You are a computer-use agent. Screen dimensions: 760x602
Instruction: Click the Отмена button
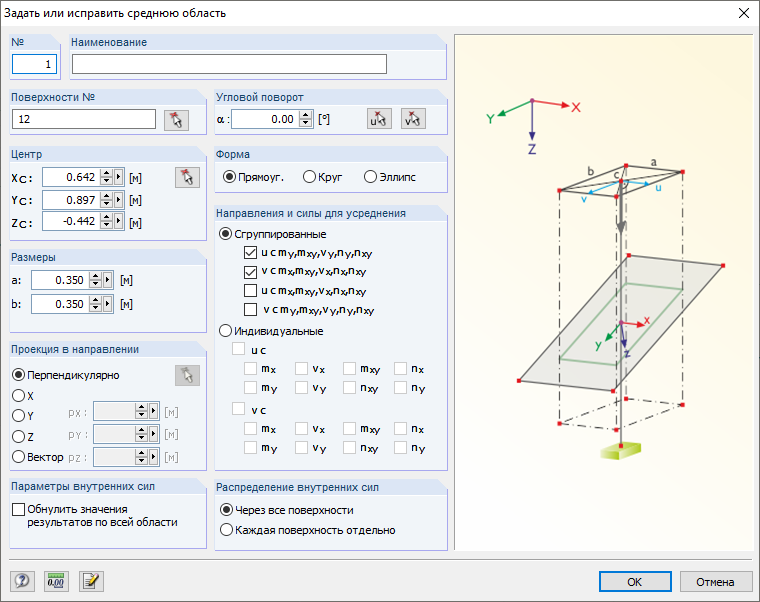tap(716, 582)
